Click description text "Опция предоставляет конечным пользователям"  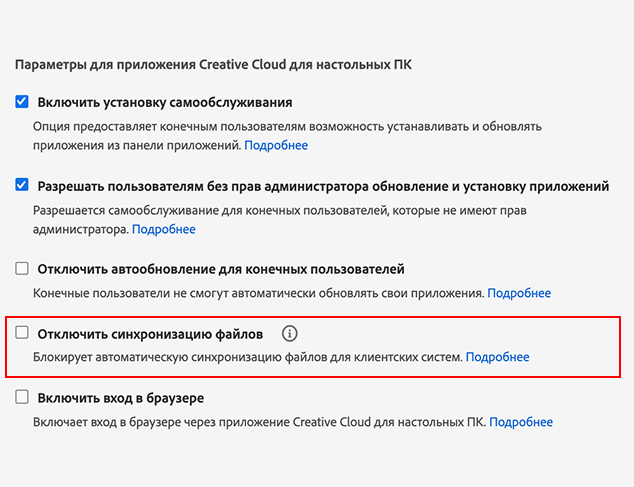(x=286, y=128)
